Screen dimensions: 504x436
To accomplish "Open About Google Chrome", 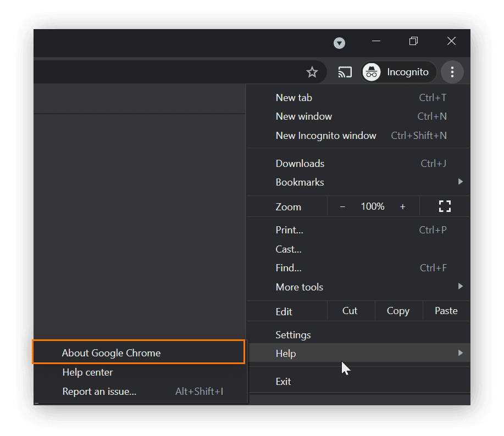I will click(139, 353).
